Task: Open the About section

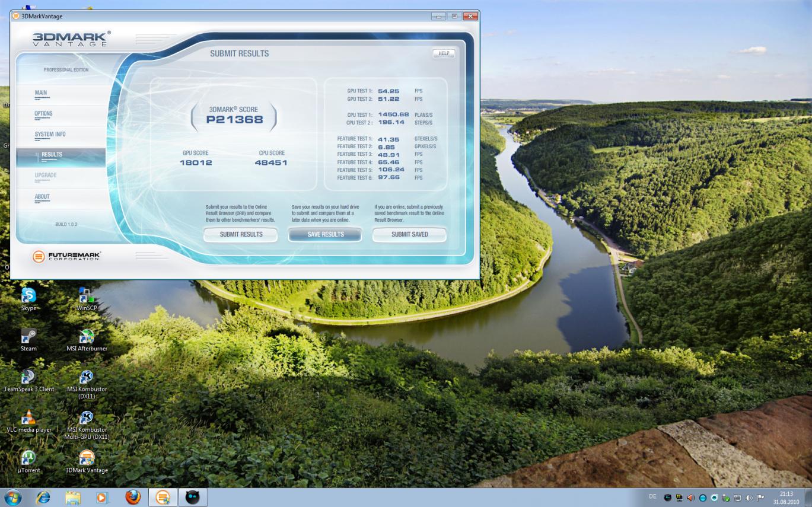Action: (42, 197)
